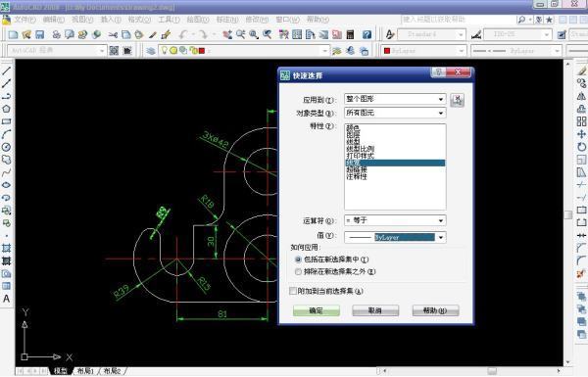Select 包括在新选择集中 radio option

tap(299, 259)
